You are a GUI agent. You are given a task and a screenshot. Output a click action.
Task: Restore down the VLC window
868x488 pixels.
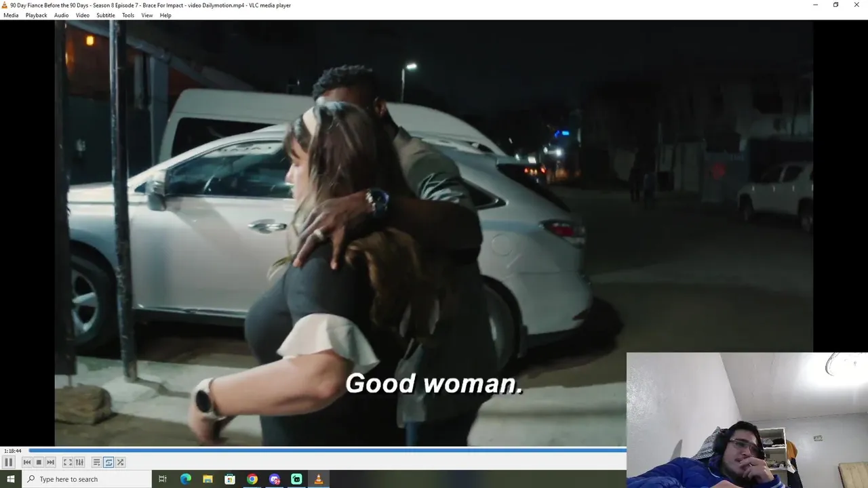[x=835, y=5]
